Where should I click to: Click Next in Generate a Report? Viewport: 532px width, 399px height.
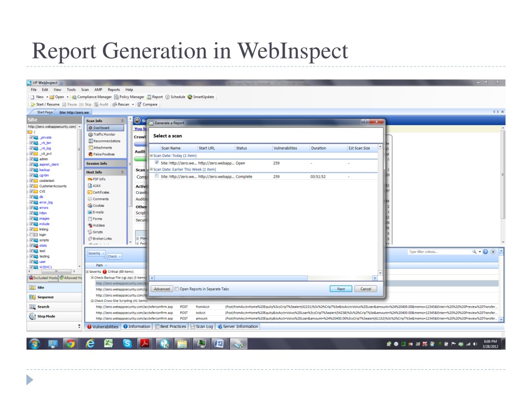(x=341, y=289)
